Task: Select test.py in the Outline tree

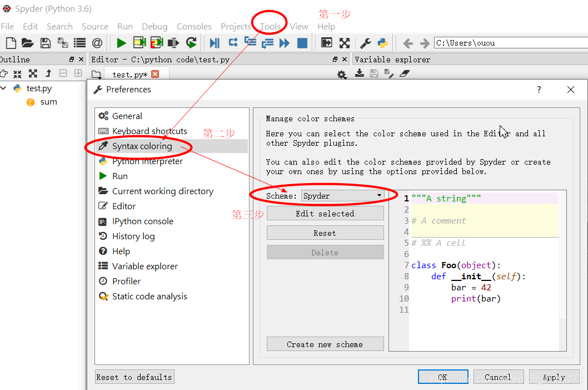Action: (39, 88)
